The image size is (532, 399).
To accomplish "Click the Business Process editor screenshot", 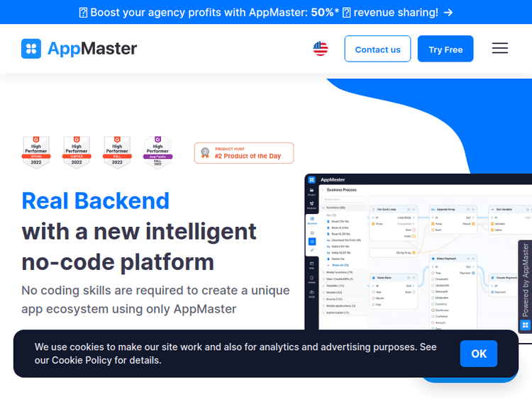I will [x=418, y=252].
